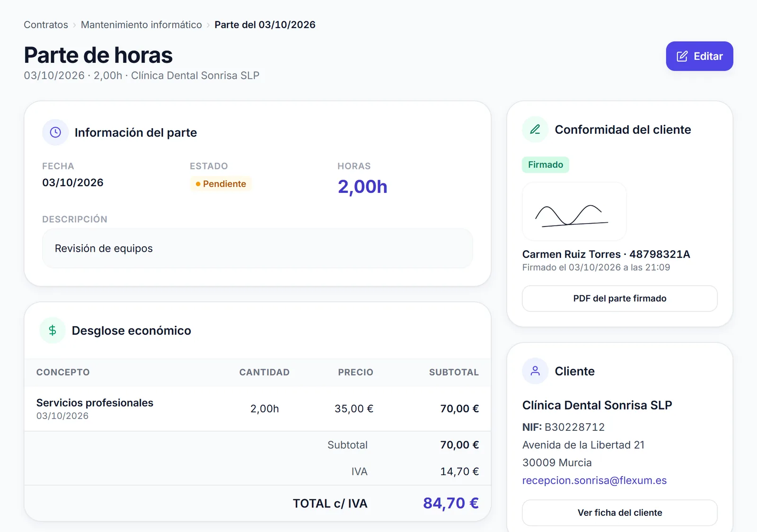Image resolution: width=757 pixels, height=532 pixels.
Task: Click the Avenida de la Libertad 21 address
Action: click(x=583, y=445)
